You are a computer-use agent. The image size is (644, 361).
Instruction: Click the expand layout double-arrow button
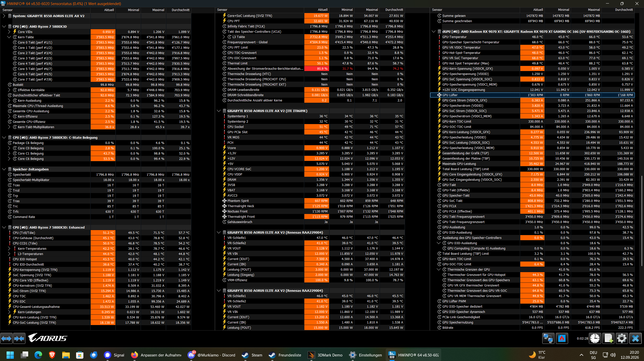(x=6, y=338)
